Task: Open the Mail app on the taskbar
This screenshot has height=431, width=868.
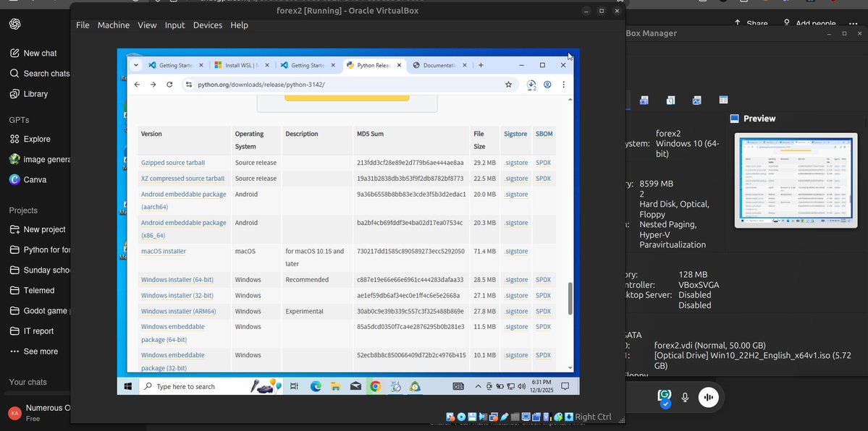Action: tap(356, 386)
